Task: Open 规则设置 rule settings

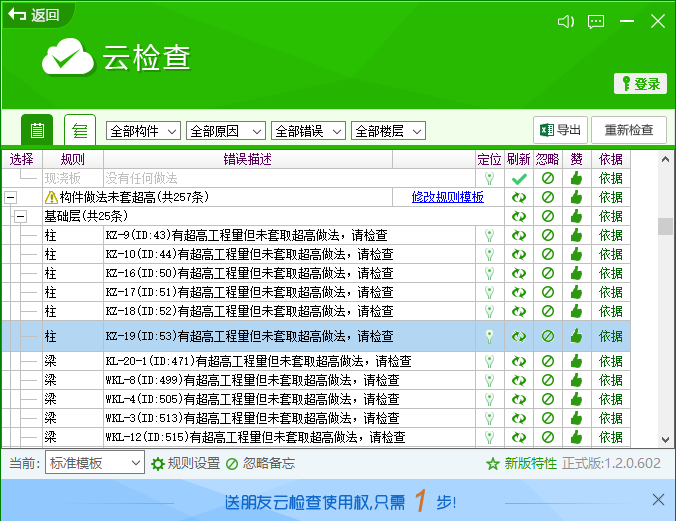Action: [186, 464]
